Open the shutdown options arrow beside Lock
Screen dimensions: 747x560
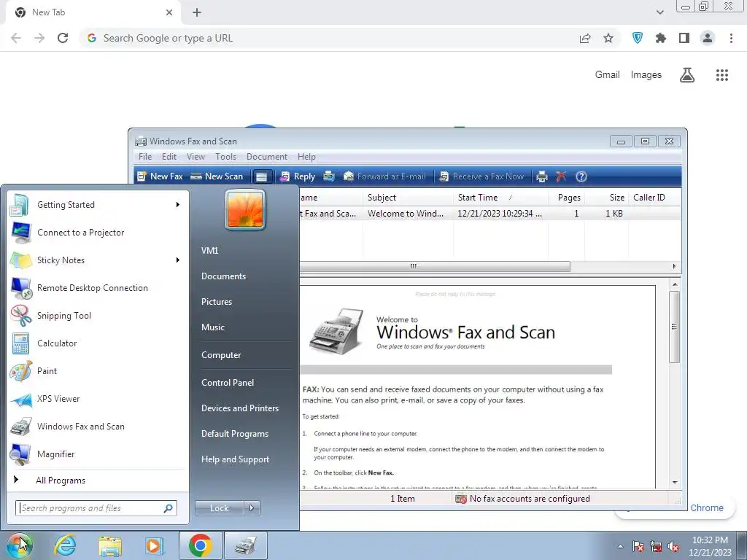coord(252,508)
